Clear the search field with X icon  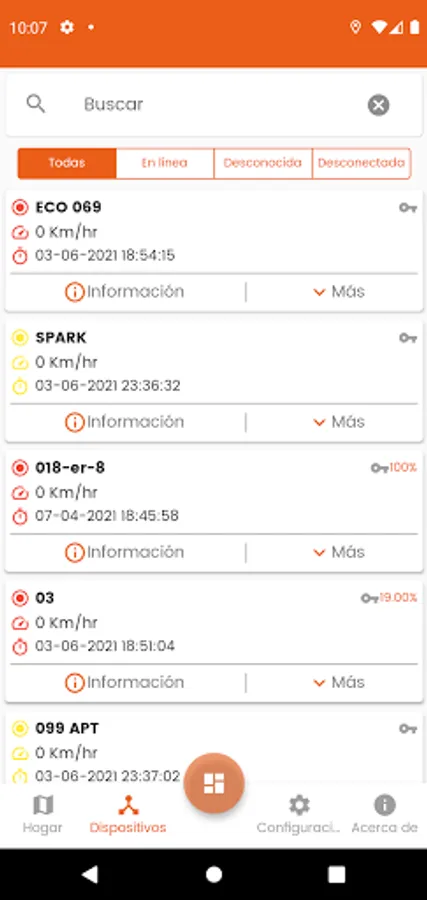point(378,105)
